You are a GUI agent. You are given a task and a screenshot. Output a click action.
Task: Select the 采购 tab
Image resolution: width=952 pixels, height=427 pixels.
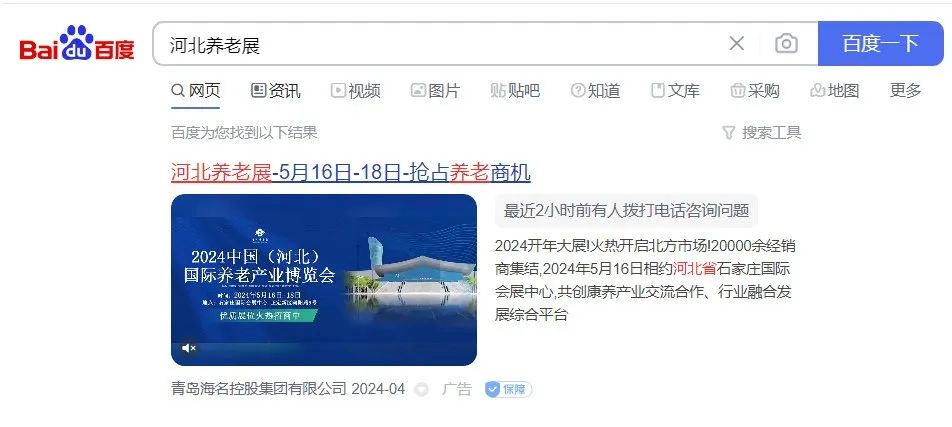tap(755, 91)
